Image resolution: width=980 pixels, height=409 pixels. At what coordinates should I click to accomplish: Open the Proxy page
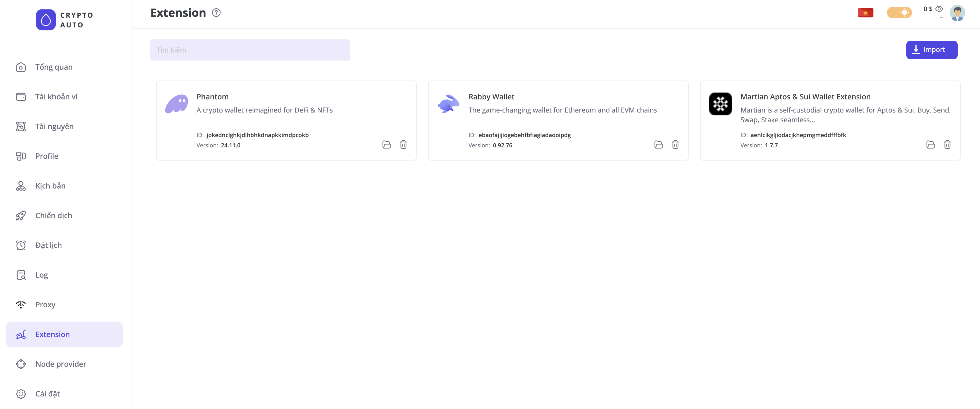(45, 304)
